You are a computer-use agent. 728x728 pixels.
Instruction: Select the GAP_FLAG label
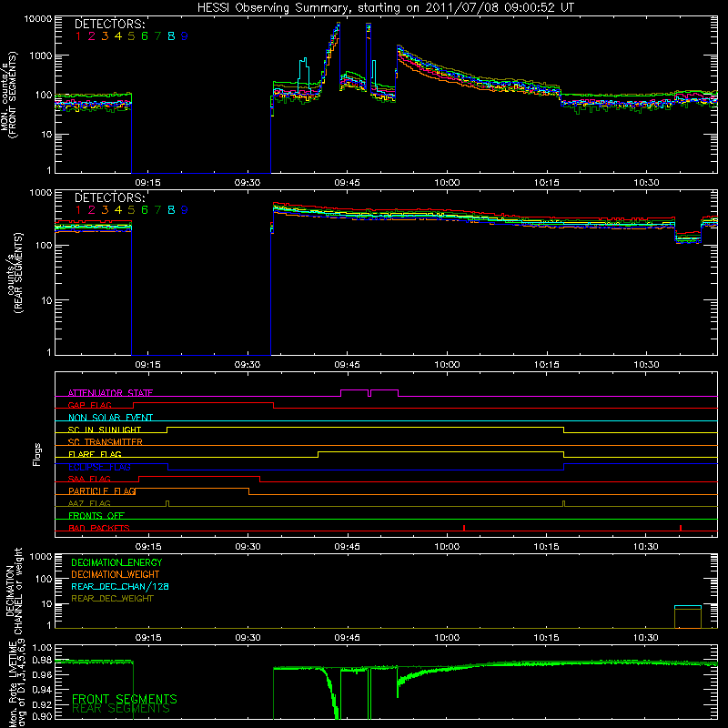point(89,405)
